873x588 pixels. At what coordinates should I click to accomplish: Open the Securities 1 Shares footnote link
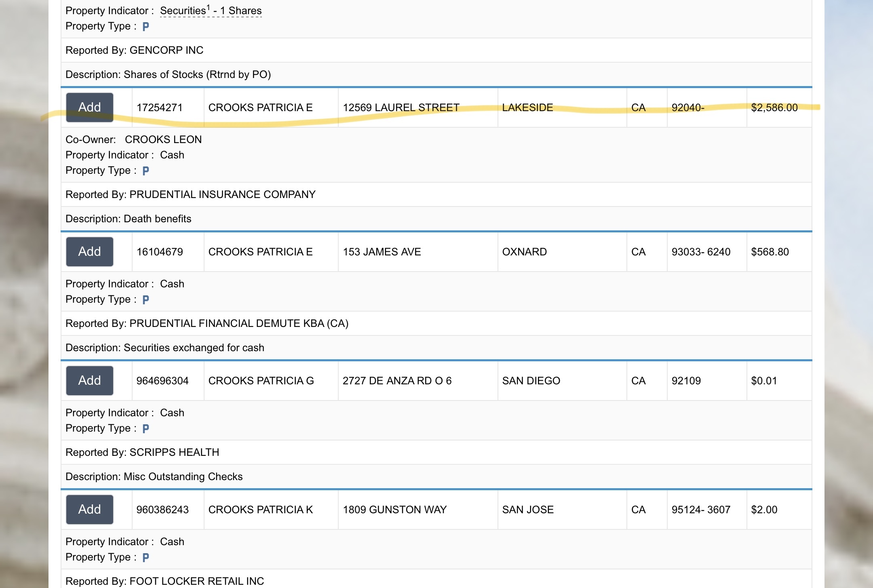click(x=211, y=11)
